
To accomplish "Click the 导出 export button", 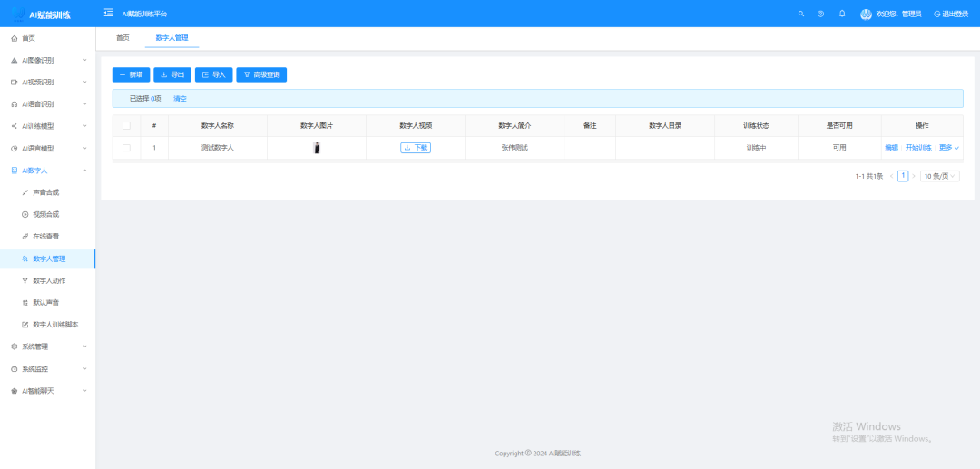I will pos(172,75).
